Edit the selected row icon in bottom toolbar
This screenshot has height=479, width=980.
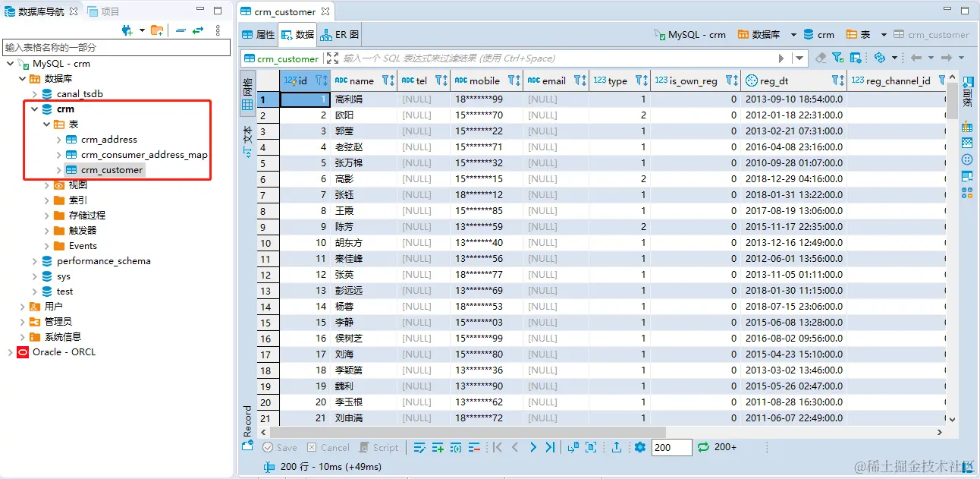(x=419, y=448)
